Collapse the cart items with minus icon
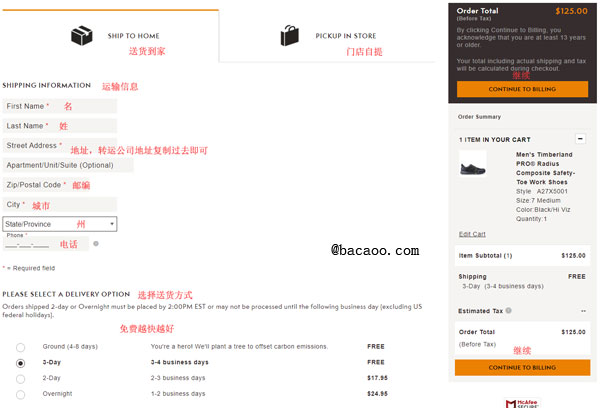Viewport: 600px width, 409px height. pos(580,139)
